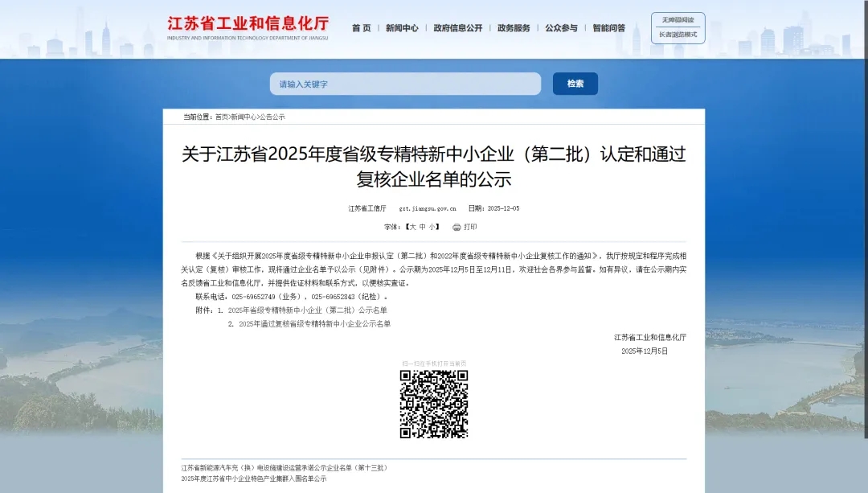Open the 新能源汽车充（换）电设施 related article
Viewport: 868px width, 493px height.
[285, 468]
